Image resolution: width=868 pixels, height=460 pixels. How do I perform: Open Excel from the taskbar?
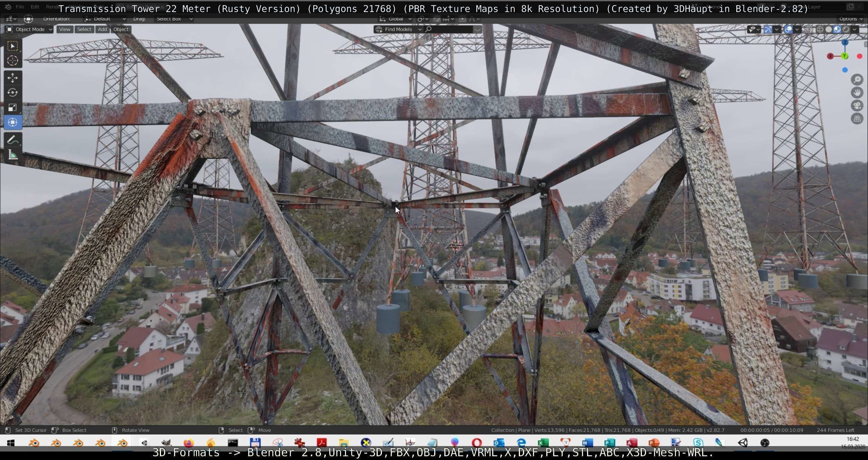543,443
